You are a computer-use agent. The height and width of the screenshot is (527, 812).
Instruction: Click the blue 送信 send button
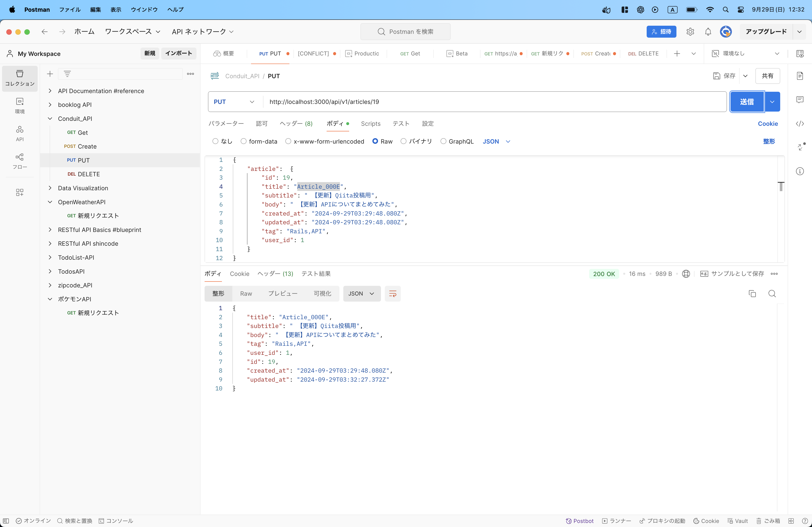point(747,102)
